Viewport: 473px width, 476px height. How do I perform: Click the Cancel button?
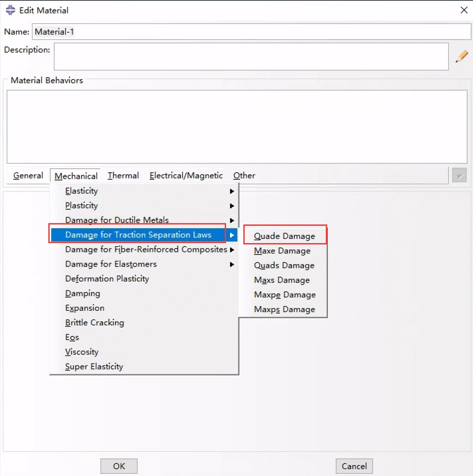(354, 466)
